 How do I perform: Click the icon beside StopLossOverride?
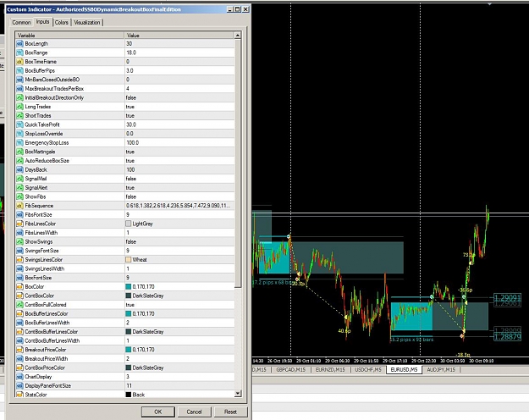20,134
